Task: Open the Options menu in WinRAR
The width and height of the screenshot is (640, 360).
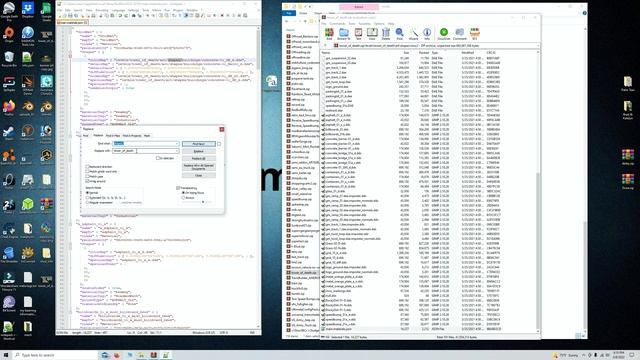Action: (379, 23)
